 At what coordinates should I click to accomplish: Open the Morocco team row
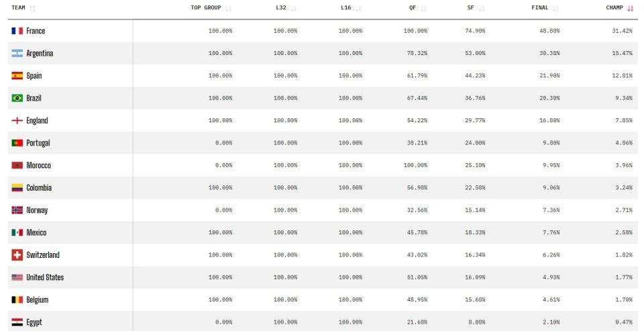(323, 165)
